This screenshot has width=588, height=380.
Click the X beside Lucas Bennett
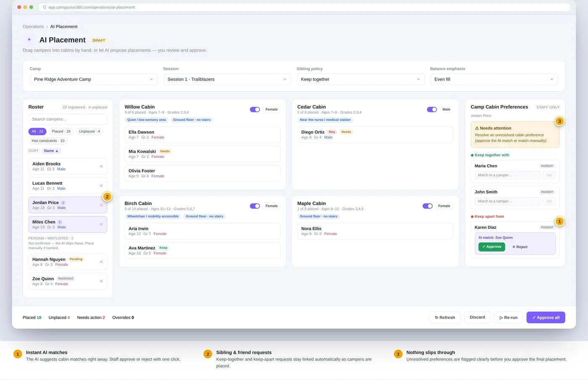(101, 186)
